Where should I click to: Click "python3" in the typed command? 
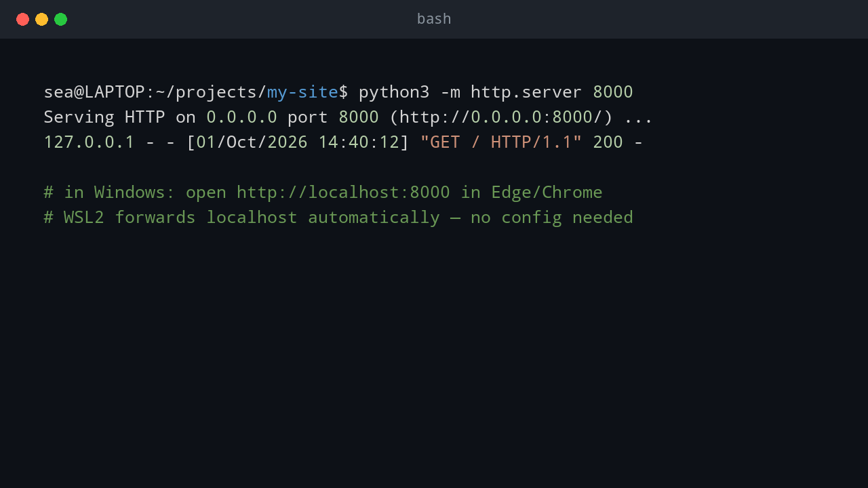click(394, 92)
